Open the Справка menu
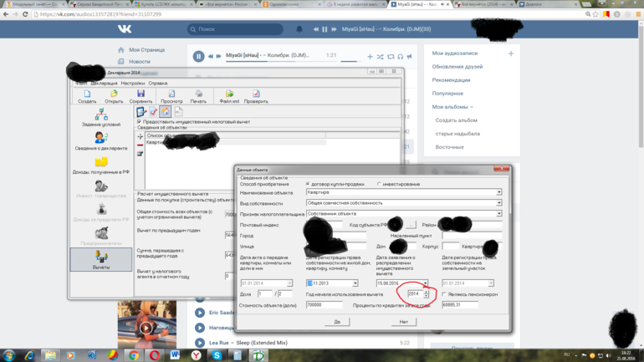 coord(157,84)
